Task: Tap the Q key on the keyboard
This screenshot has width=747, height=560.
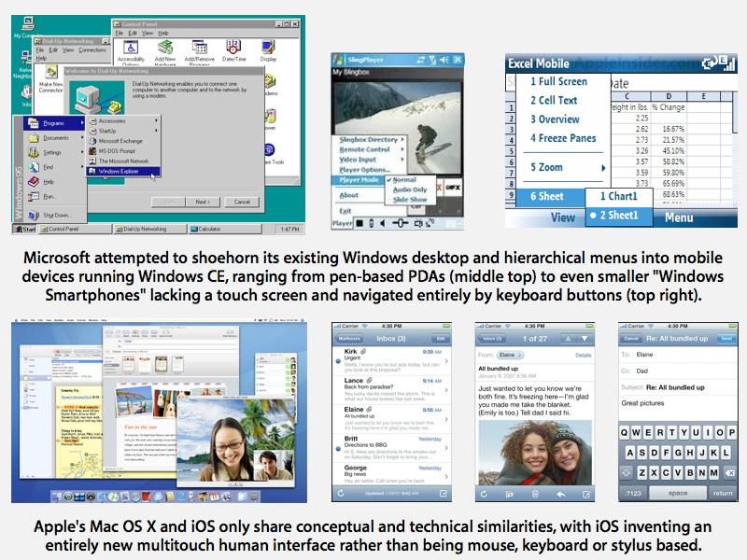Action: (625, 432)
